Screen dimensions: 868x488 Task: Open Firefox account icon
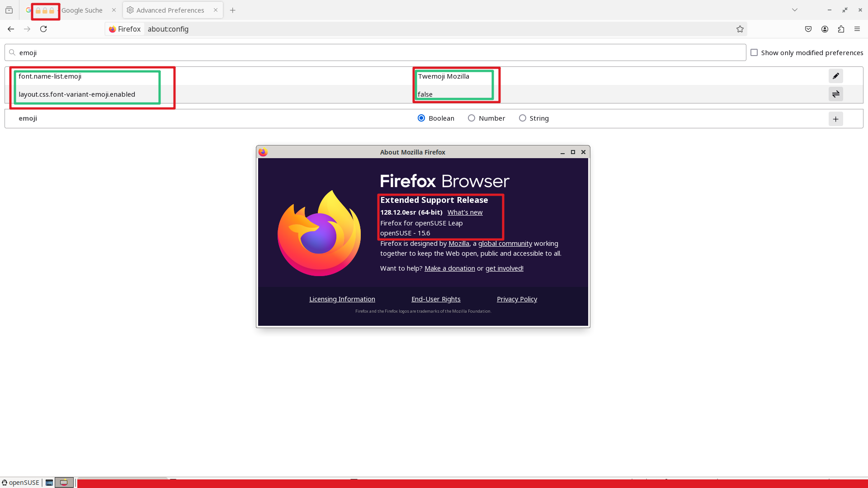click(825, 29)
